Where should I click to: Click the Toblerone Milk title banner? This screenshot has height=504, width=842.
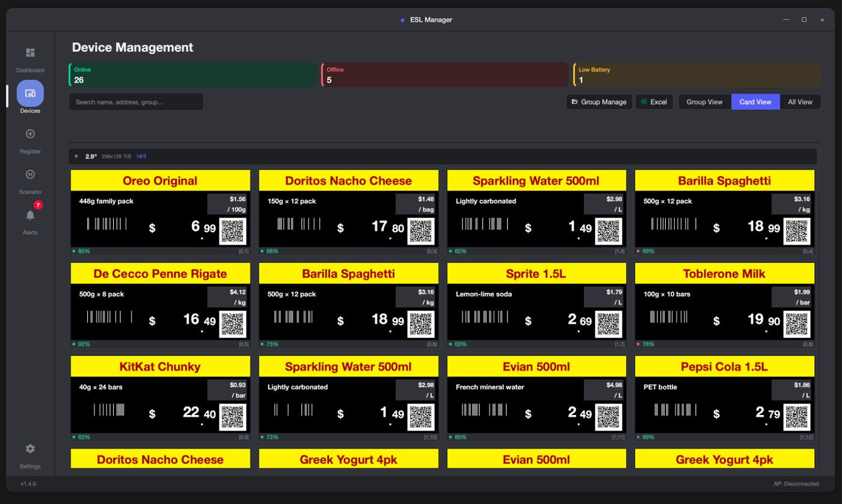point(724,274)
